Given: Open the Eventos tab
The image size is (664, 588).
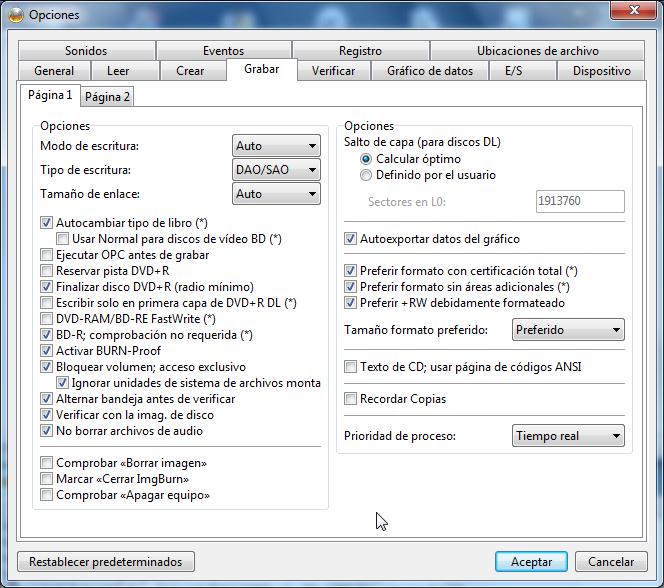Looking at the screenshot, I should pos(224,51).
